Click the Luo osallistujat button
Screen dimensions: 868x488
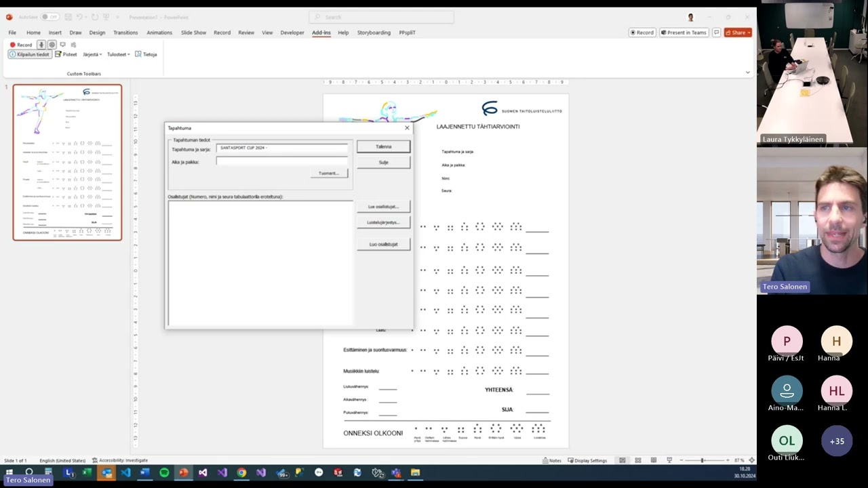383,244
